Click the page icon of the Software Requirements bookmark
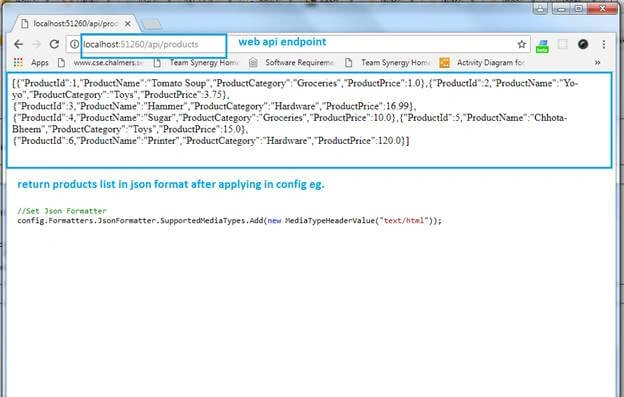The width and height of the screenshot is (624, 397). click(x=253, y=62)
